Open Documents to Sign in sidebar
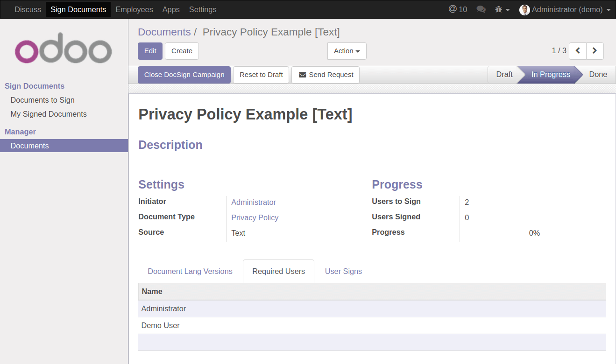Image resolution: width=616 pixels, height=364 pixels. click(42, 100)
